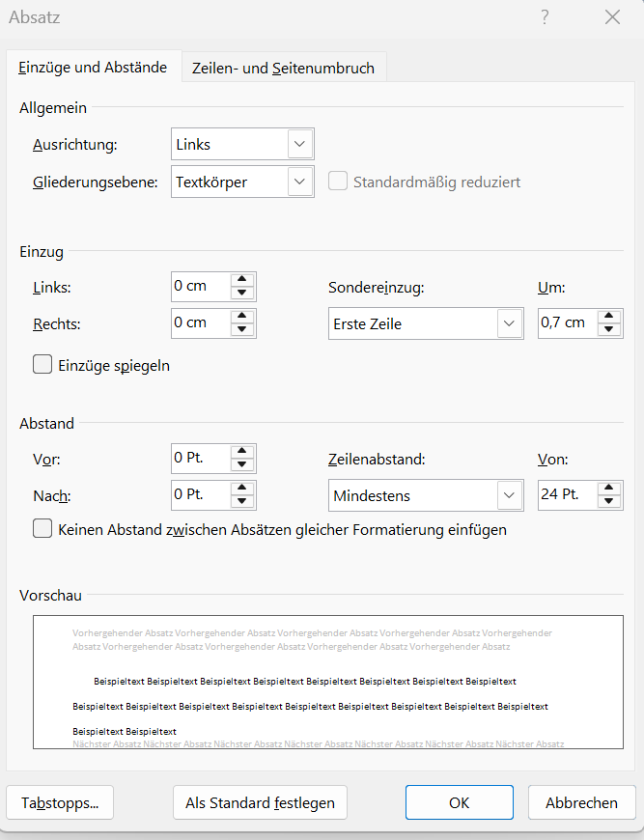
Task: Check 'Keinen Abstand zwischen Absätzen' option
Action: [42, 529]
